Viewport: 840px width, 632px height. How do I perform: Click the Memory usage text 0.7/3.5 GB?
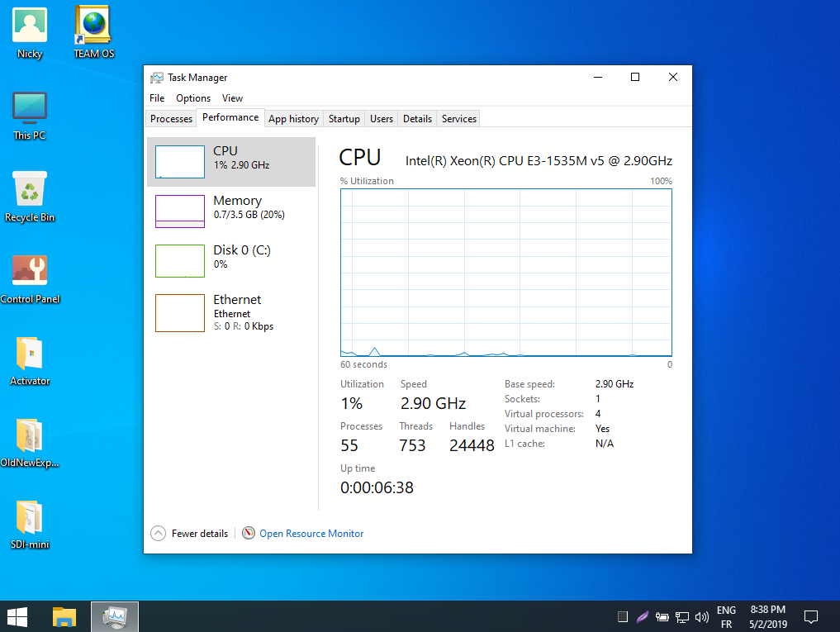pos(249,215)
